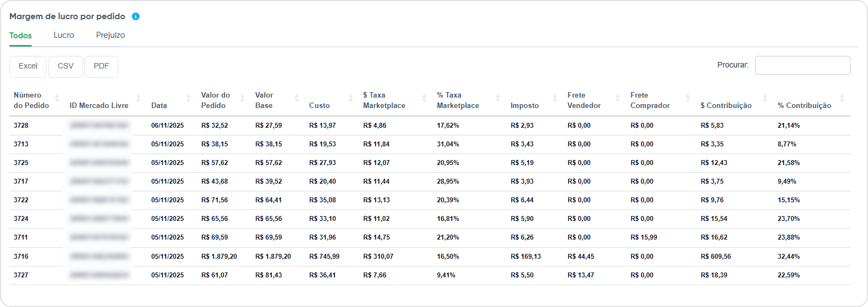Sort by $ Taxa Marketplace sort arrows
This screenshot has width=868, height=307.
(x=424, y=98)
